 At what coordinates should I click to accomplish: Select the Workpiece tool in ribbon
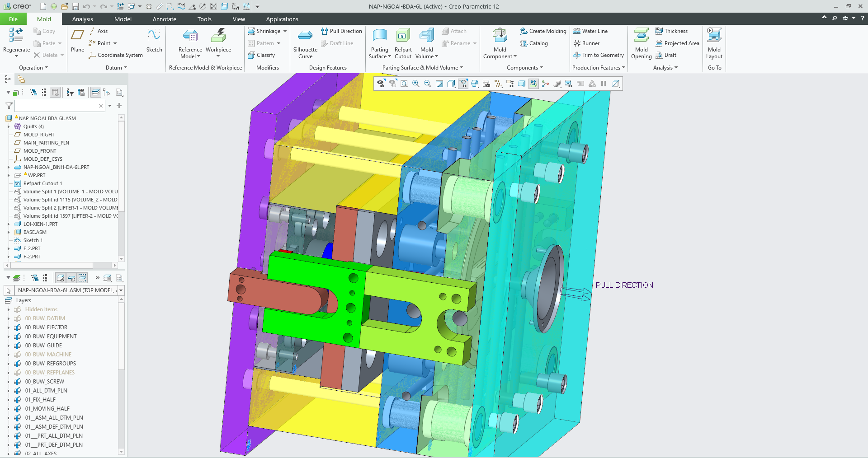[x=218, y=36]
